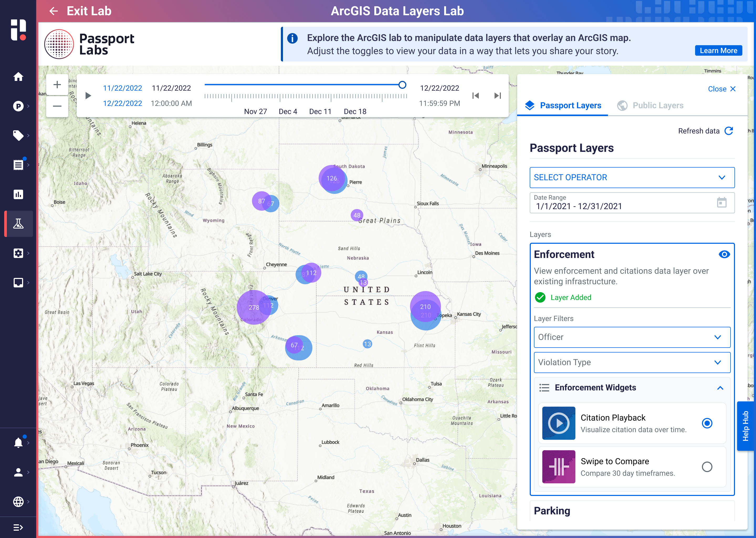Expand the settings gear chevron
This screenshot has height=538, width=756.
point(28,253)
